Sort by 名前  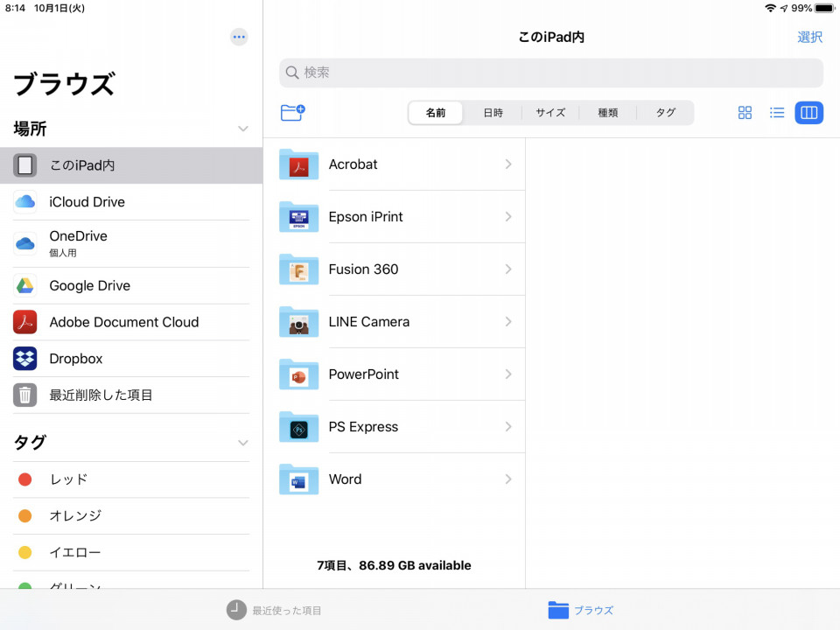(436, 113)
